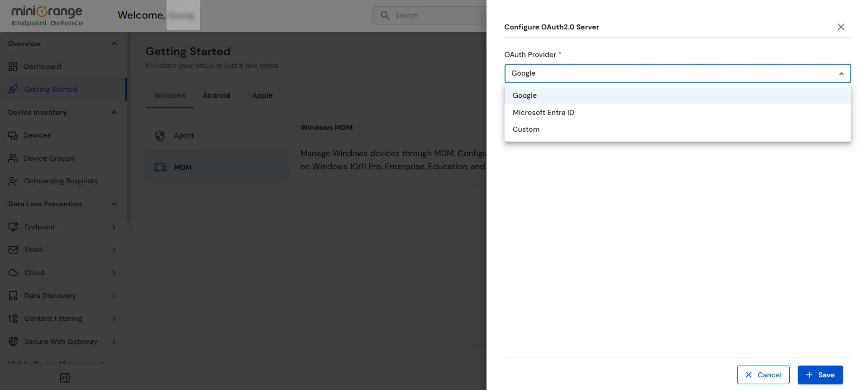Viewport: 868px width, 390px height.
Task: Select the MDM setup option
Action: pos(217,167)
